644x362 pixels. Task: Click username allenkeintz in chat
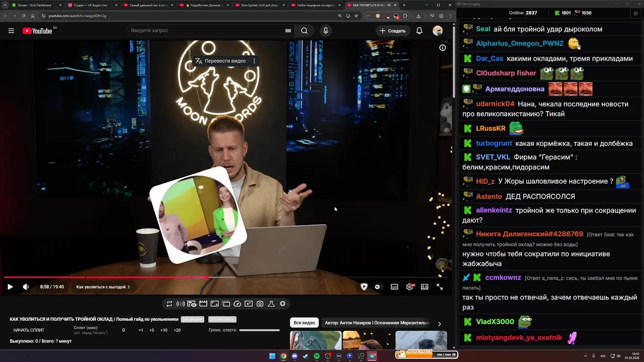pos(494,210)
